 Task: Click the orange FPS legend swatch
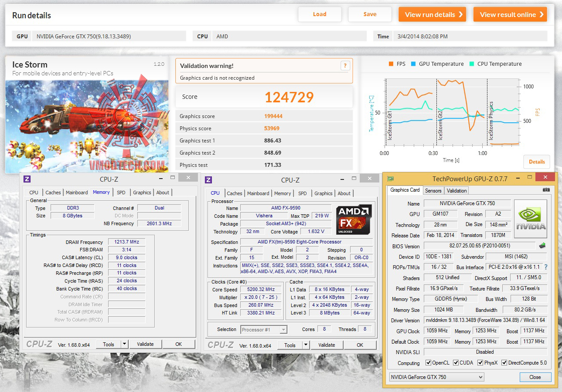(x=391, y=64)
